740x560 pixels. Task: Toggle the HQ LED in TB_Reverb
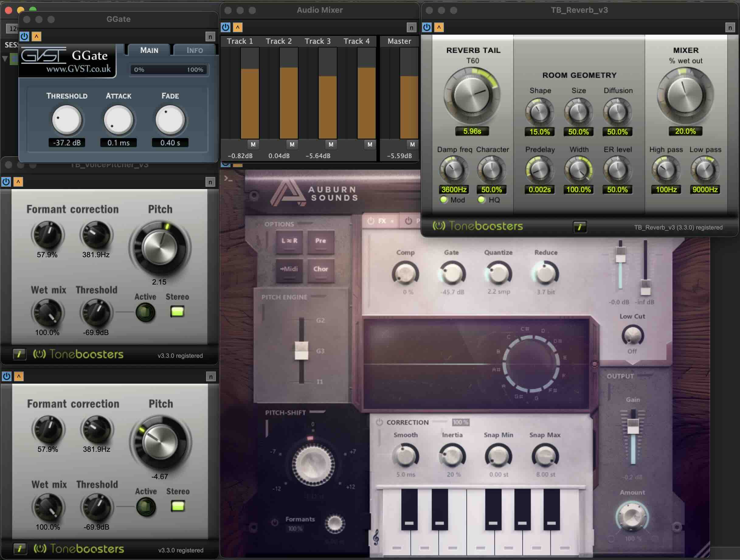(481, 200)
